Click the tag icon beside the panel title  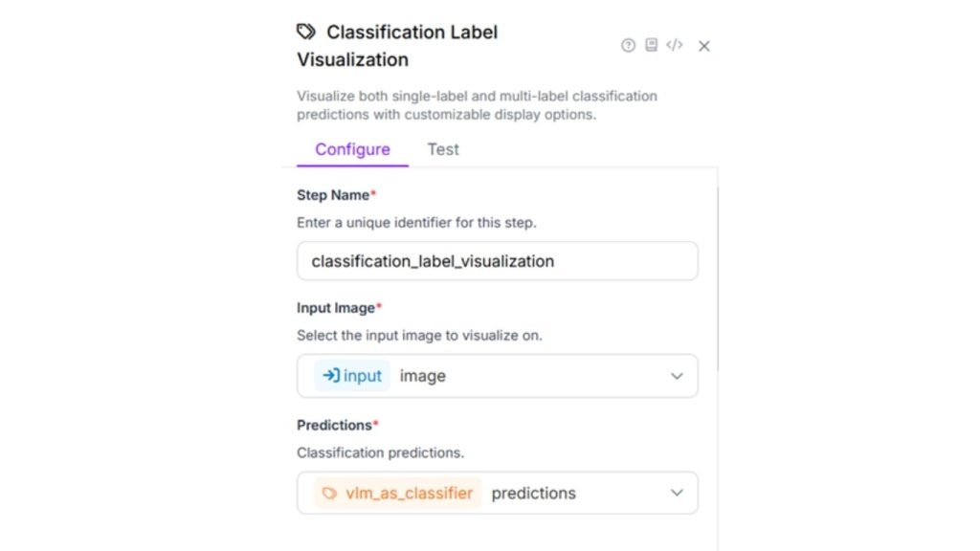[x=306, y=32]
